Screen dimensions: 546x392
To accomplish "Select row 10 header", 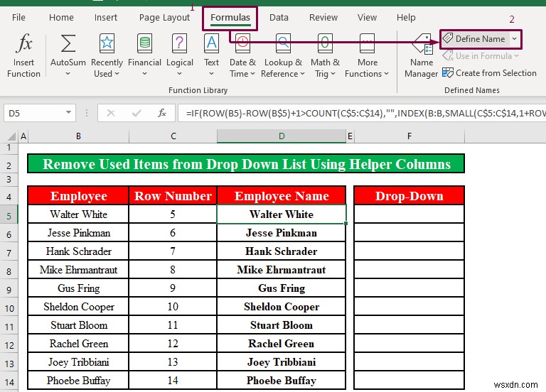I will pyautogui.click(x=9, y=308).
